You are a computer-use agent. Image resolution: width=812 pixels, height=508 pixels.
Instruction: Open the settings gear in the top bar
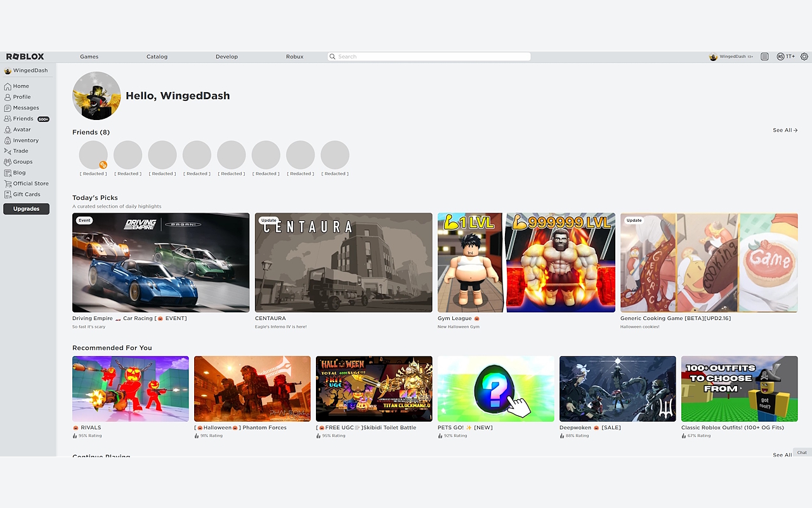click(x=804, y=57)
